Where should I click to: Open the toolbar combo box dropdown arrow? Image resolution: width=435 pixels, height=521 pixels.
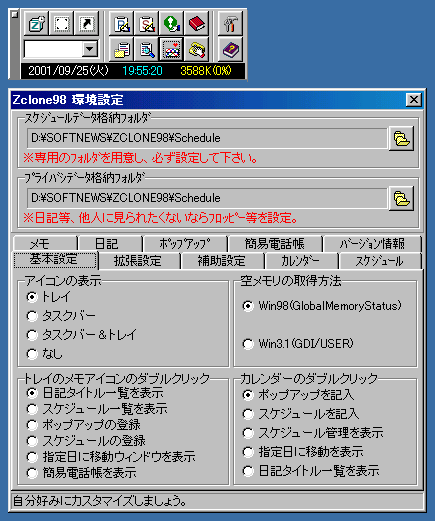click(89, 49)
